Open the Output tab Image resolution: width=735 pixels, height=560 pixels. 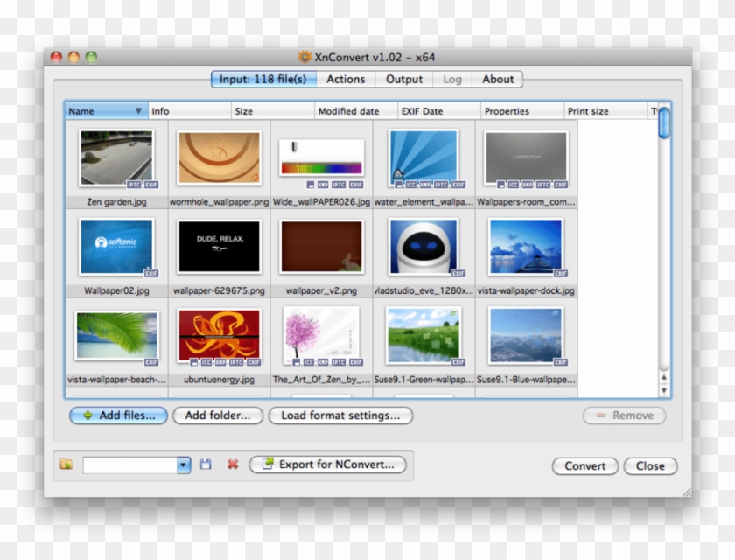[x=403, y=79]
